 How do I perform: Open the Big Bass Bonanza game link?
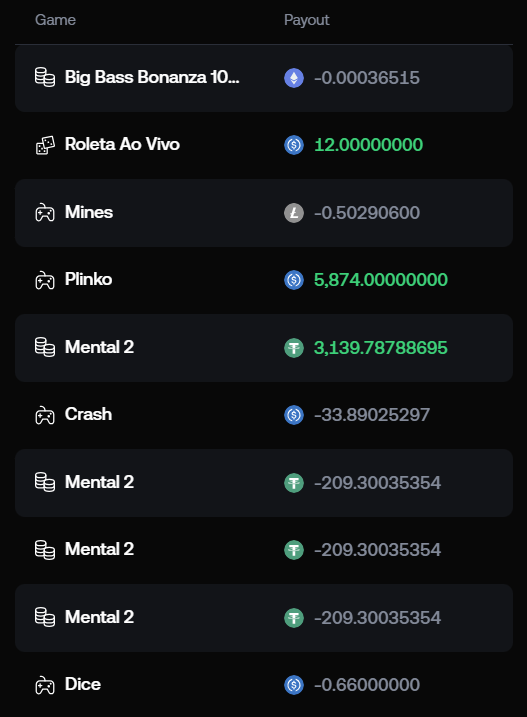pos(152,77)
